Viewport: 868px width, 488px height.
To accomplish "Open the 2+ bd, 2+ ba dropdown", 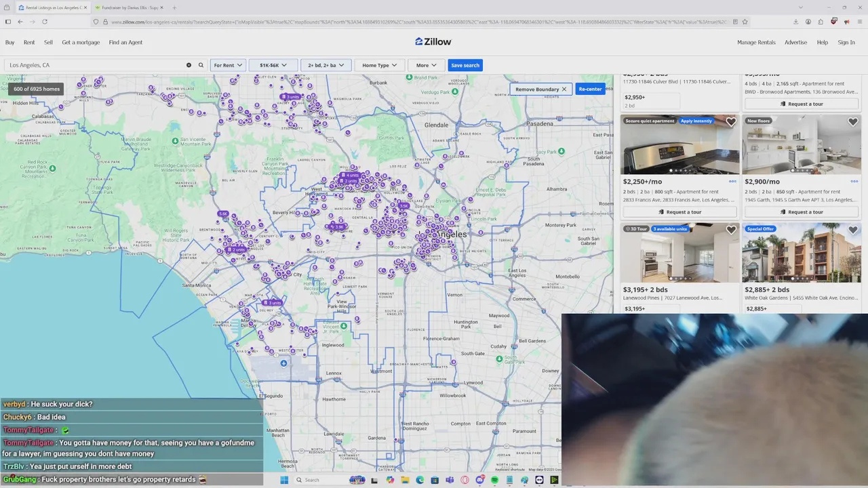I will tap(325, 65).
